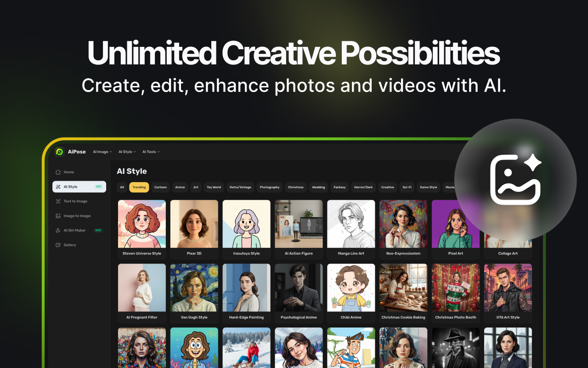Open Image to Image sidebar icon
The height and width of the screenshot is (368, 588).
(x=58, y=216)
